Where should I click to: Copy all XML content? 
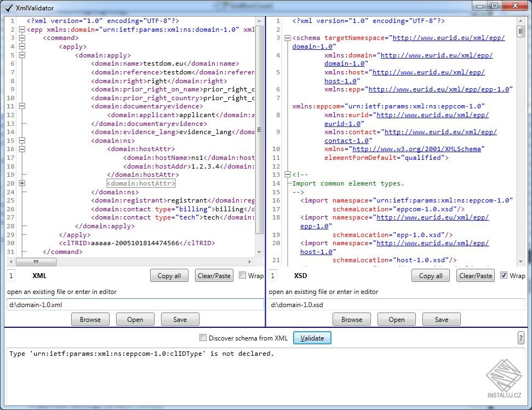coord(169,275)
